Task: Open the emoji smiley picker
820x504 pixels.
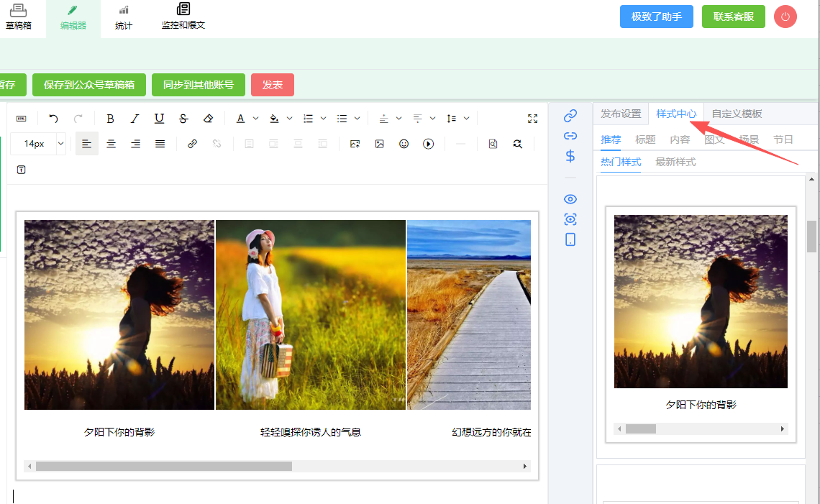Action: 404,144
